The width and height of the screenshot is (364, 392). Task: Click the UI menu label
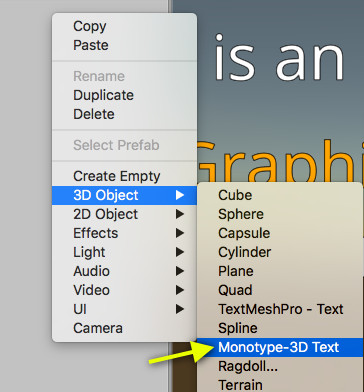pyautogui.click(x=80, y=309)
